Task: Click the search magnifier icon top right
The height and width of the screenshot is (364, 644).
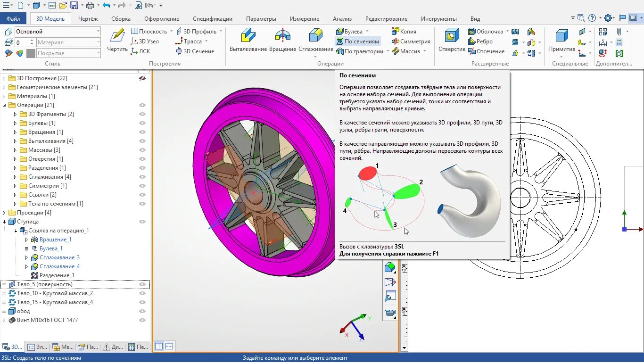Action: [581, 18]
